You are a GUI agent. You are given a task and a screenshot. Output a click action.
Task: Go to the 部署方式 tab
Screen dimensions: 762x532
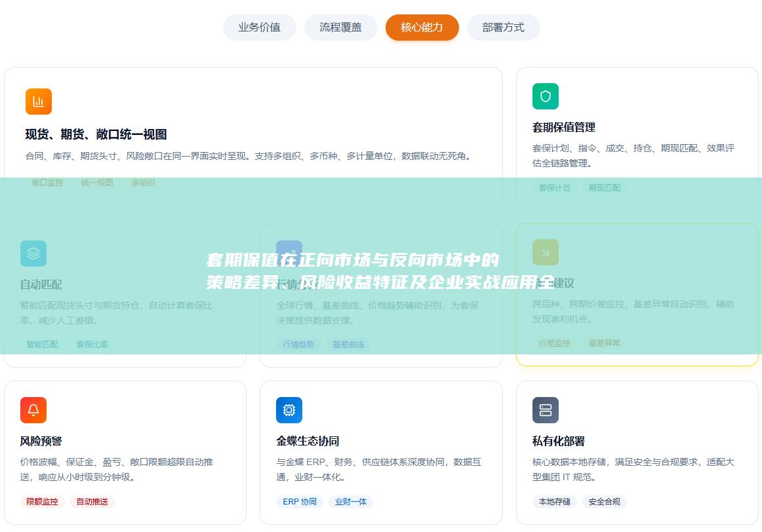click(503, 27)
